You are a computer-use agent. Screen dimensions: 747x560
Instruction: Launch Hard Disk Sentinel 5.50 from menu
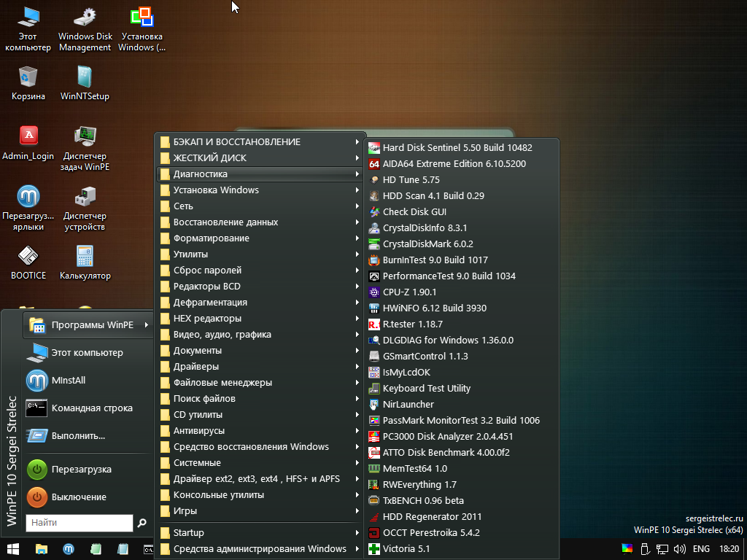(461, 147)
